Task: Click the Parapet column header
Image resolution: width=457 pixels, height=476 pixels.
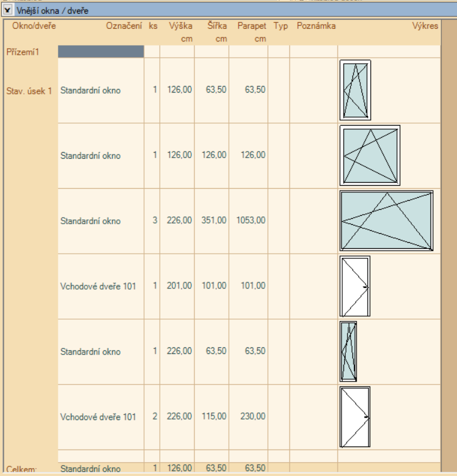Action: [252, 26]
